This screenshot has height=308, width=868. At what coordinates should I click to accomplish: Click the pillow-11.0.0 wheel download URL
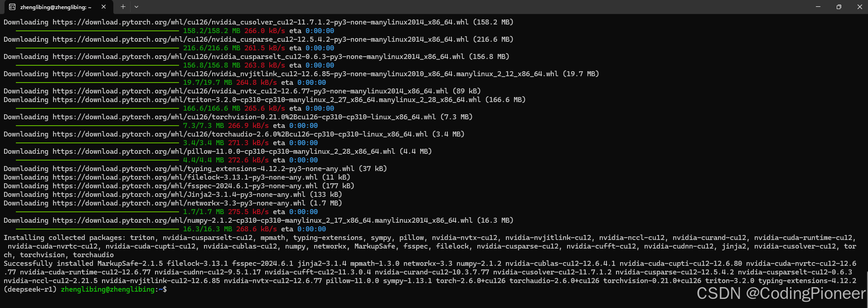pyautogui.click(x=224, y=152)
